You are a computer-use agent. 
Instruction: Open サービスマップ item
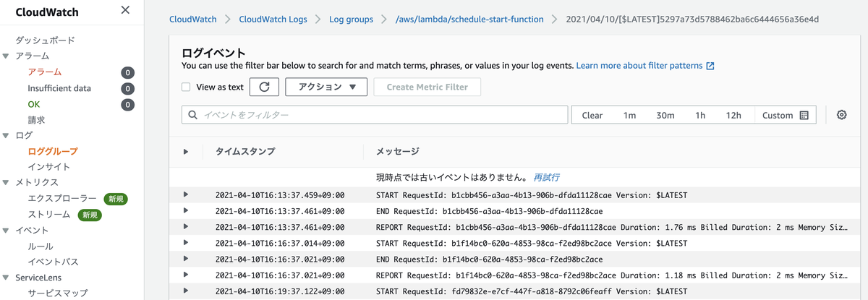(58, 293)
